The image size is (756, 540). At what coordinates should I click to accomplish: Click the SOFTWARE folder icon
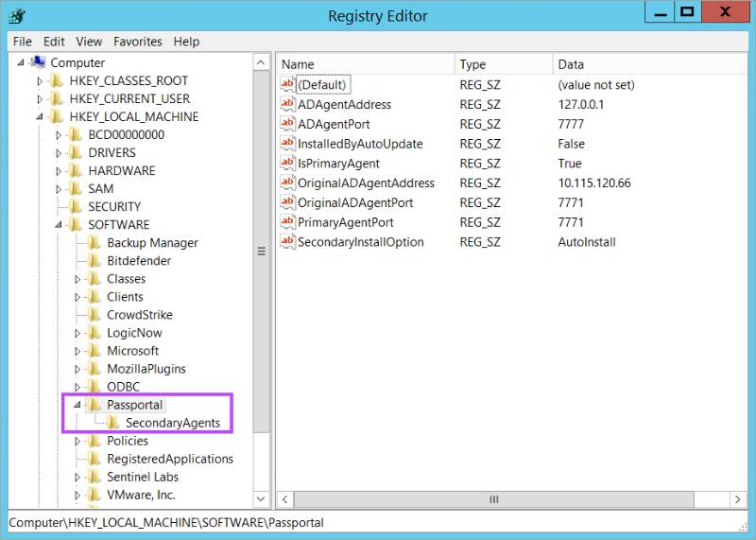click(x=76, y=224)
